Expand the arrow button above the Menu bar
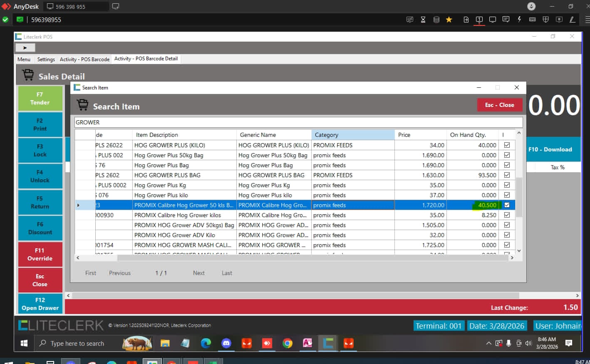The height and width of the screenshot is (364, 590). tap(25, 48)
